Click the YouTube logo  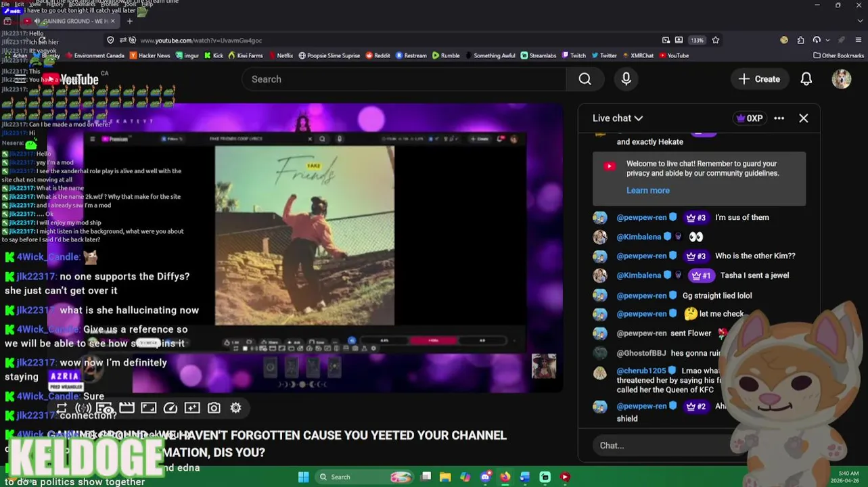coord(71,80)
